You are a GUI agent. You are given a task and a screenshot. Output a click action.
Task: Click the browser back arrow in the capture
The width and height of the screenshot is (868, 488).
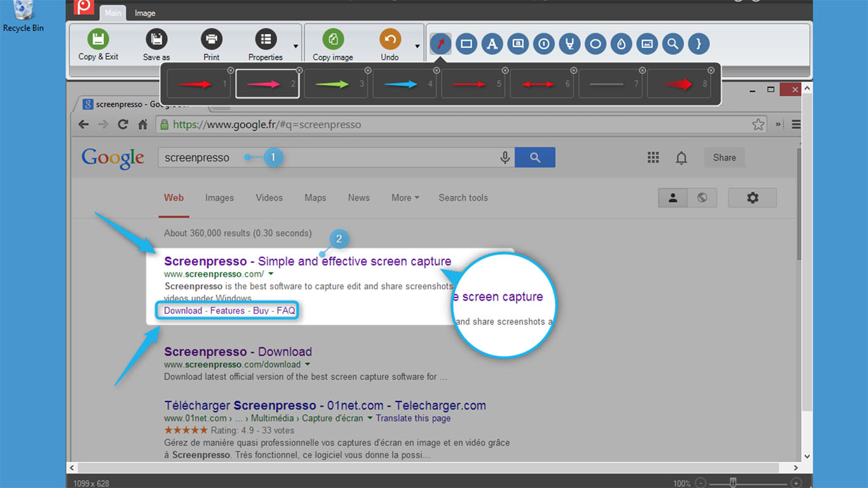click(84, 125)
